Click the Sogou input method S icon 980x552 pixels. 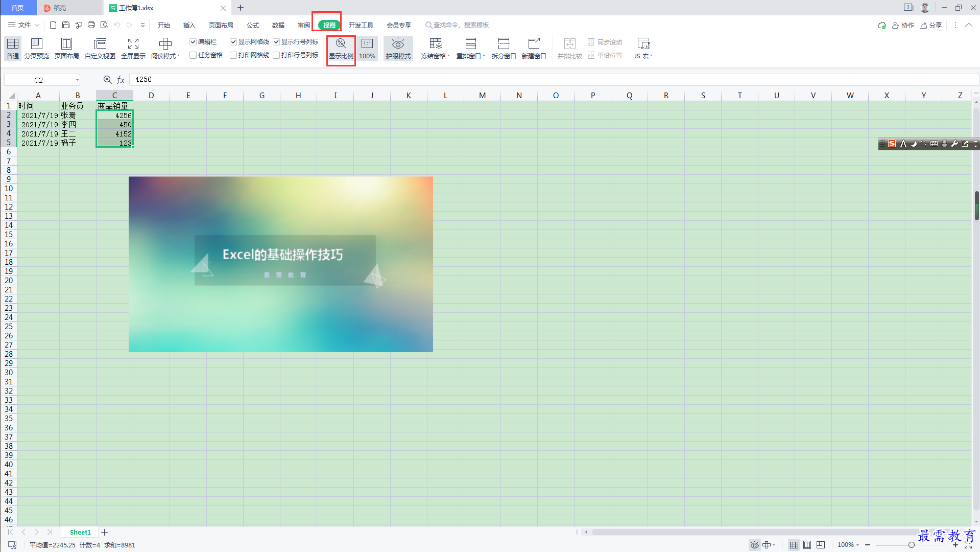tap(892, 144)
